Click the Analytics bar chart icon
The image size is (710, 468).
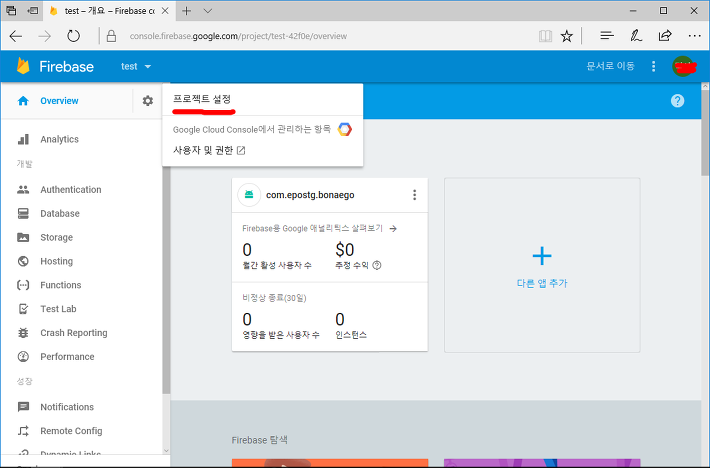click(x=23, y=139)
